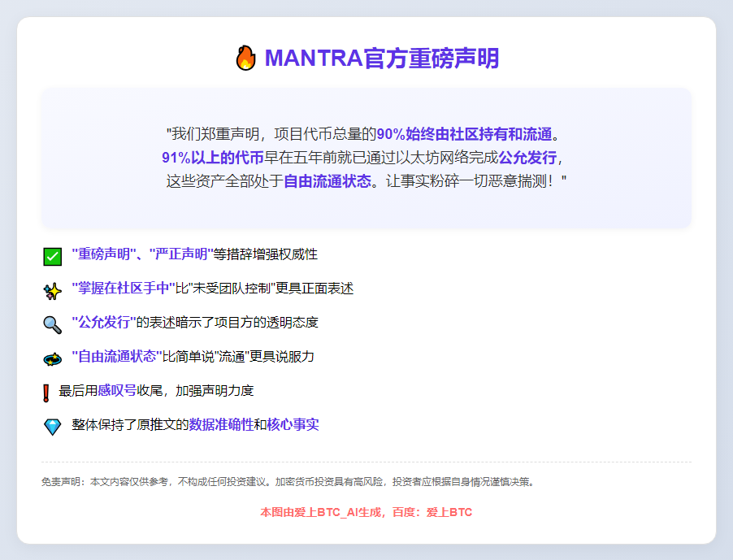
Task: Click the phrase 让事实粉碎一切恶意揣测
Action: (x=466, y=181)
